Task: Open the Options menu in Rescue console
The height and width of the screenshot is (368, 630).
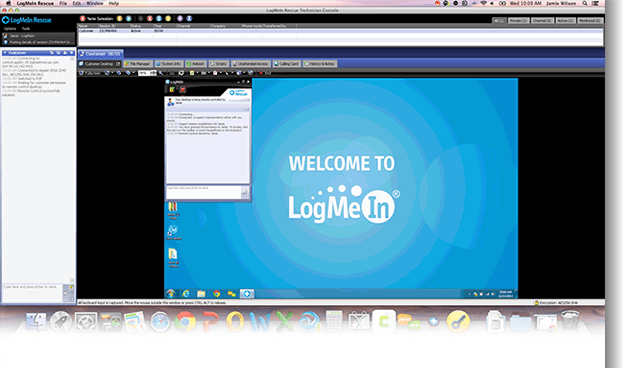Action: pyautogui.click(x=10, y=29)
